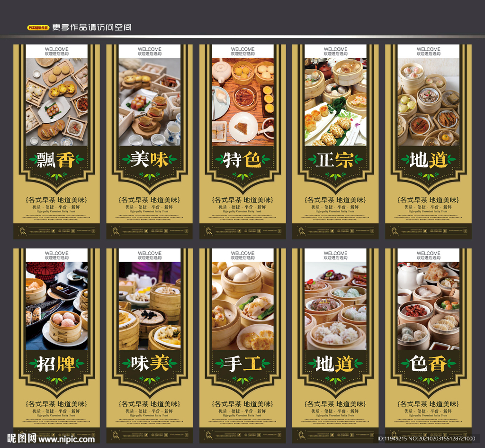Click the magnifier icon on 正宗 poster footer
Image resolution: width=485 pixels, height=448 pixels.
(x=302, y=231)
